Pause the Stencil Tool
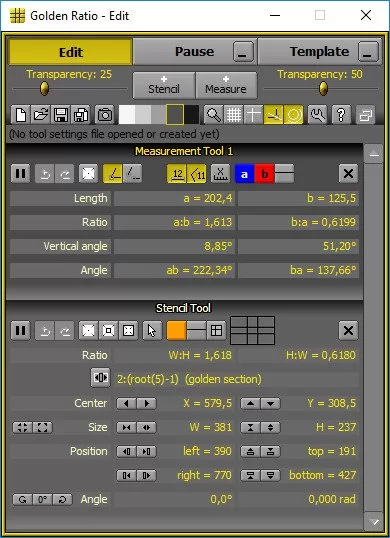Screen dimensions: 390x538 coord(21,330)
